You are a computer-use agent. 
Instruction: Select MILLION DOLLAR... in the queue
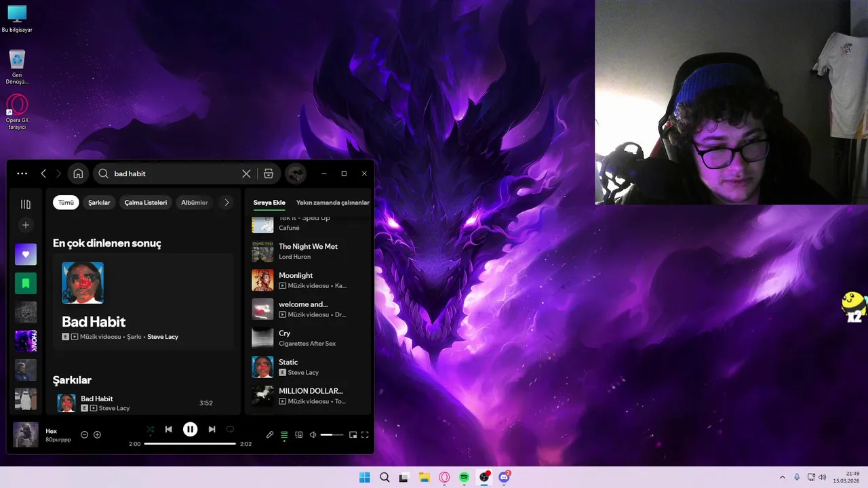pyautogui.click(x=309, y=396)
